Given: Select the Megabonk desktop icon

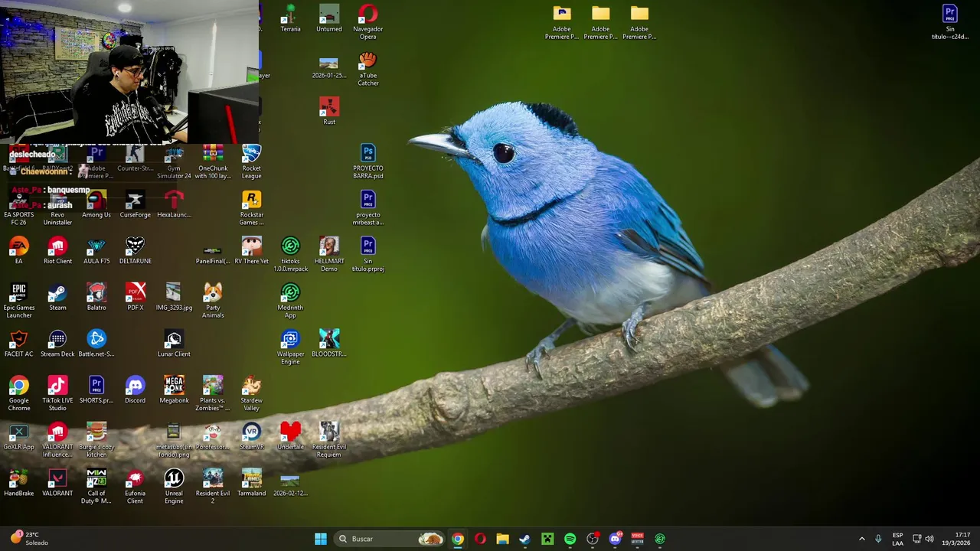Looking at the screenshot, I should (x=174, y=390).
